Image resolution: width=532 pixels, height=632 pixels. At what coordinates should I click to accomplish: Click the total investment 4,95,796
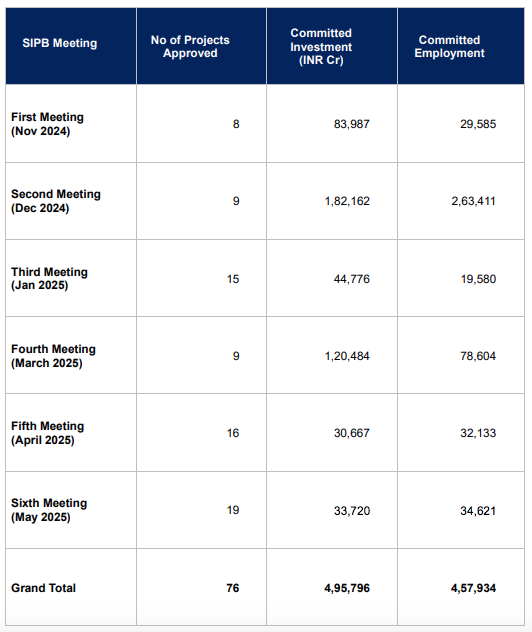tap(347, 588)
